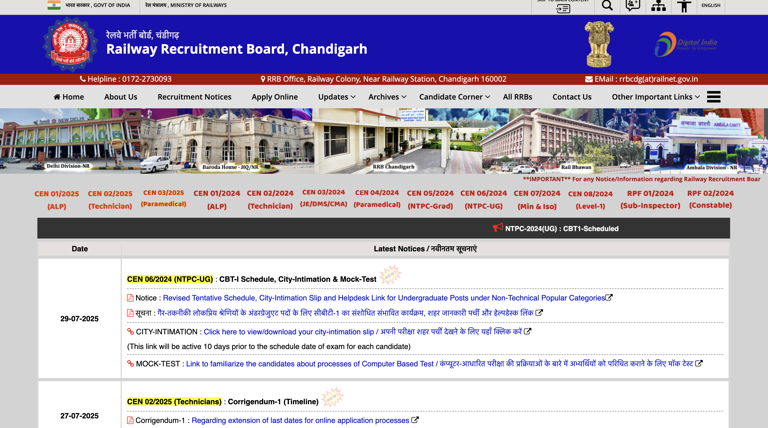Click the screen reader access icon
Viewport: 768px width, 428px height.
(632, 6)
